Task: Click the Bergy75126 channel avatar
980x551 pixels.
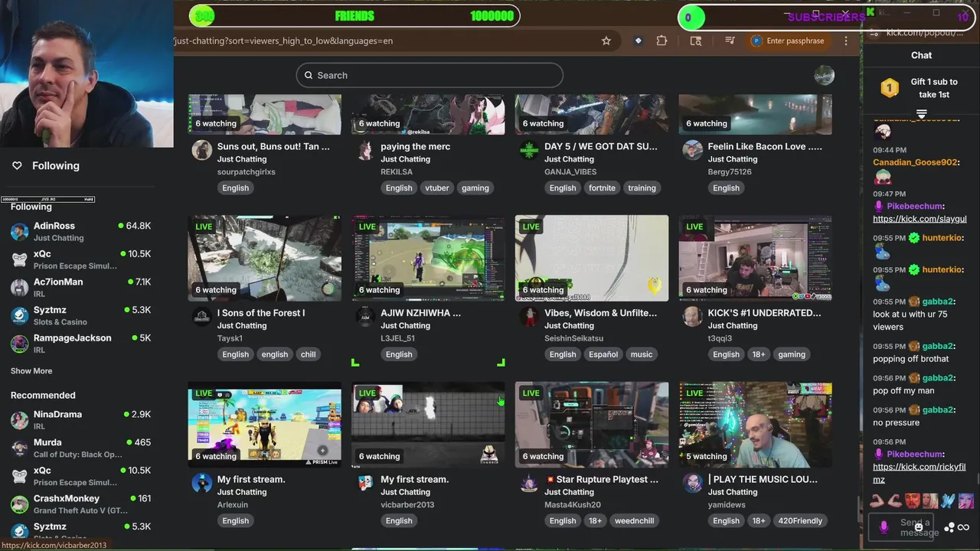Action: point(693,150)
